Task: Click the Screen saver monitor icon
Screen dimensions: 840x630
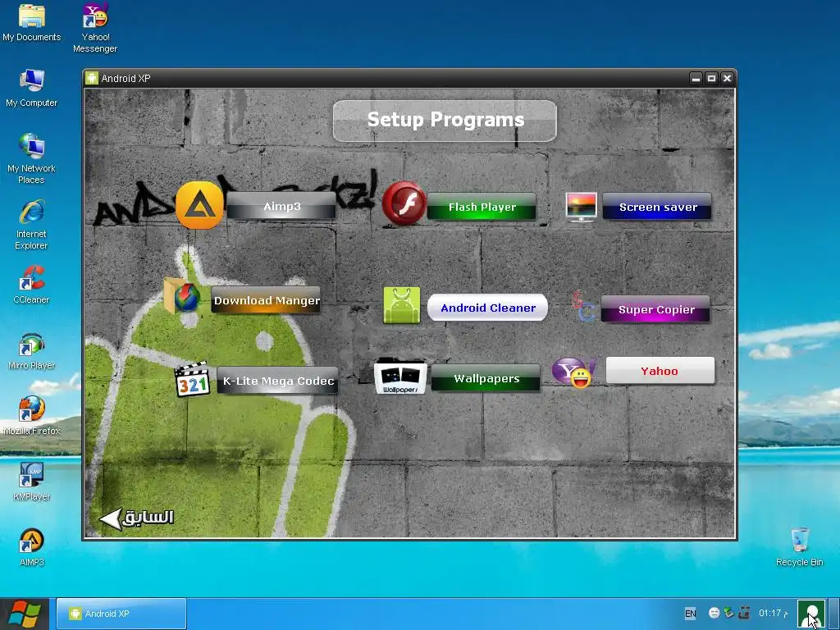Action: click(582, 207)
